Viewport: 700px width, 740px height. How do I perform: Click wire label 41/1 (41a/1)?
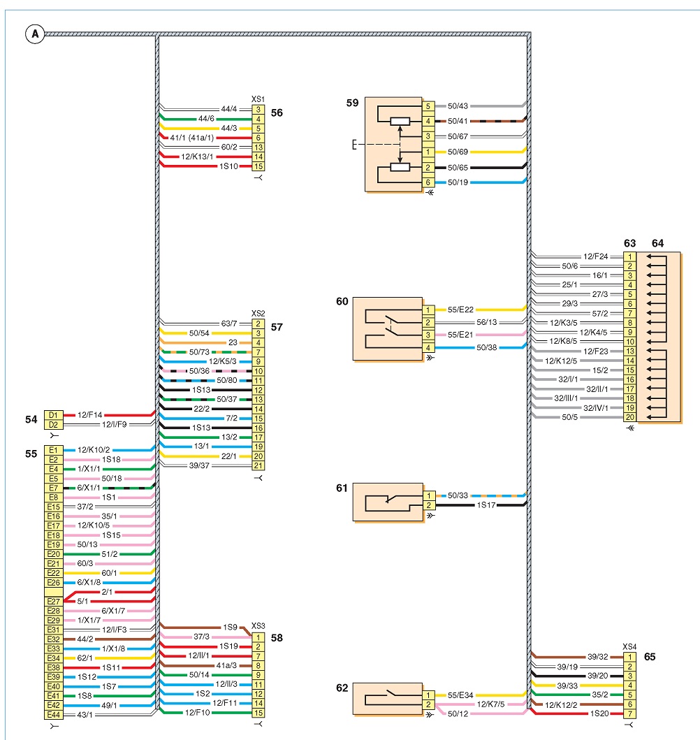(192, 138)
